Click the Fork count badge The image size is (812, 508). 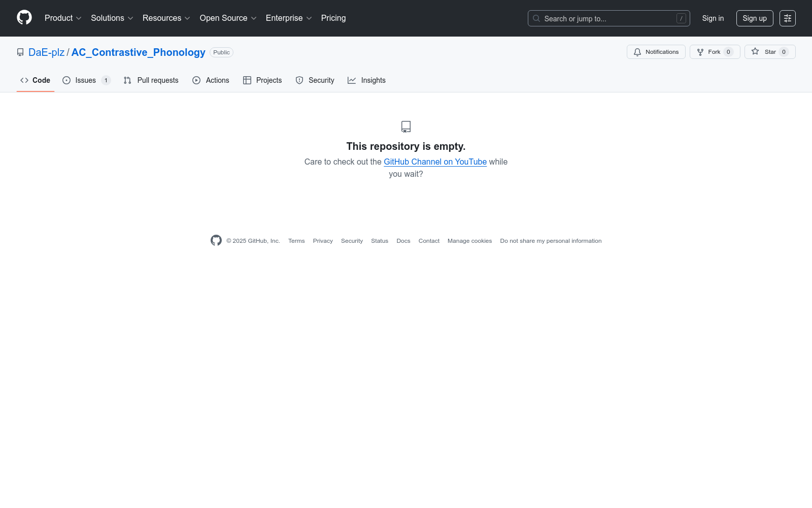click(x=728, y=52)
